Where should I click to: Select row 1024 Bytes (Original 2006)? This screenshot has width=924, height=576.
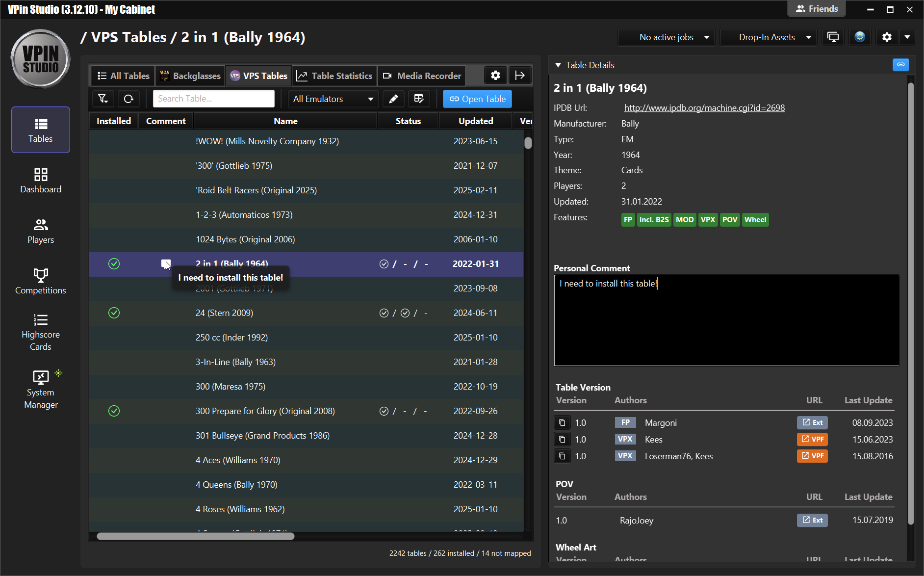pos(306,239)
